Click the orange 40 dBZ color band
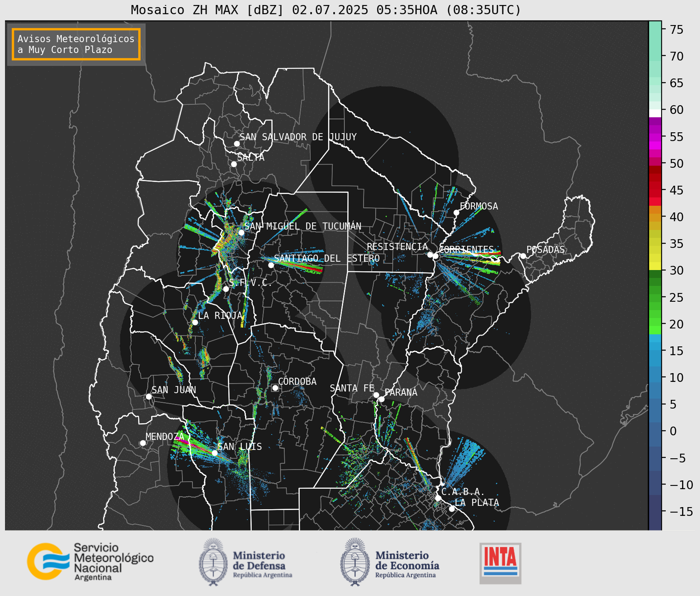This screenshot has width=700, height=596. tap(655, 217)
